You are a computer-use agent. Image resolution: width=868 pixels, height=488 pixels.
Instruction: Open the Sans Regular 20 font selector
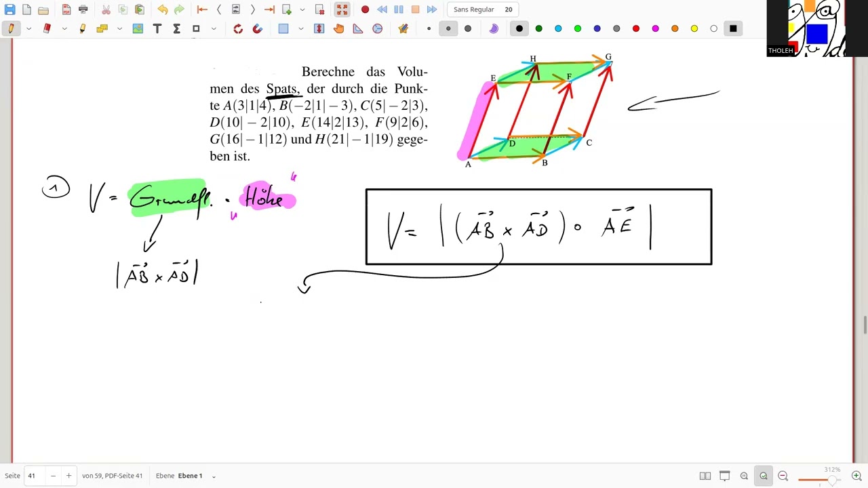click(483, 9)
